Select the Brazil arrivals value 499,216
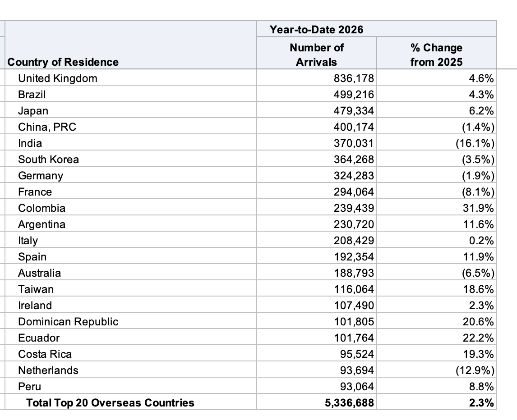This screenshot has height=420, width=517. [x=354, y=95]
